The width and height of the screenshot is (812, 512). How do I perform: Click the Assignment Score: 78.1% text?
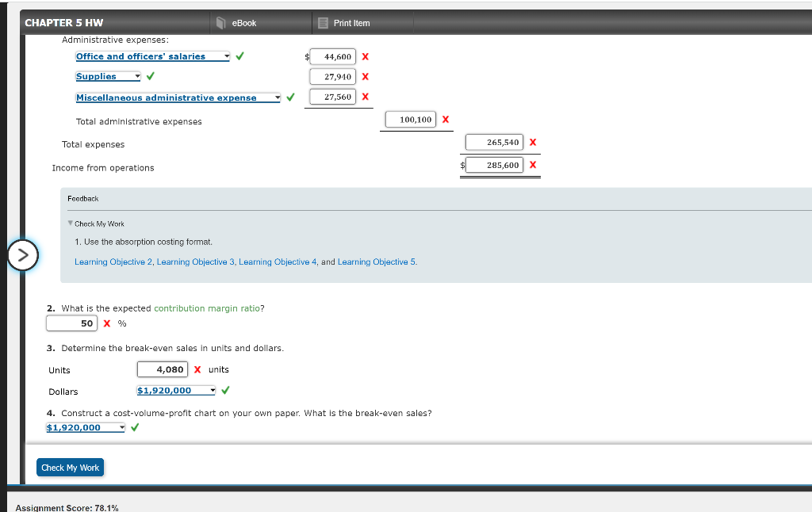pyautogui.click(x=67, y=507)
